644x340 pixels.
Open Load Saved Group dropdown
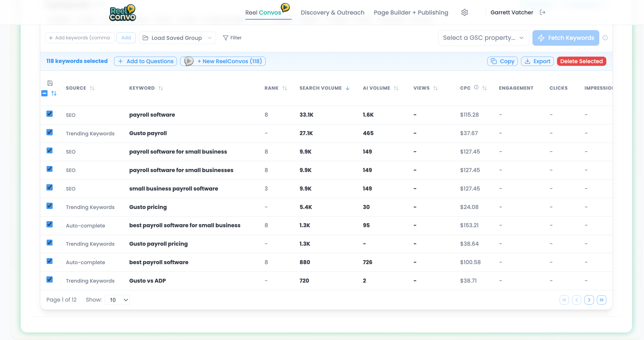pyautogui.click(x=177, y=38)
